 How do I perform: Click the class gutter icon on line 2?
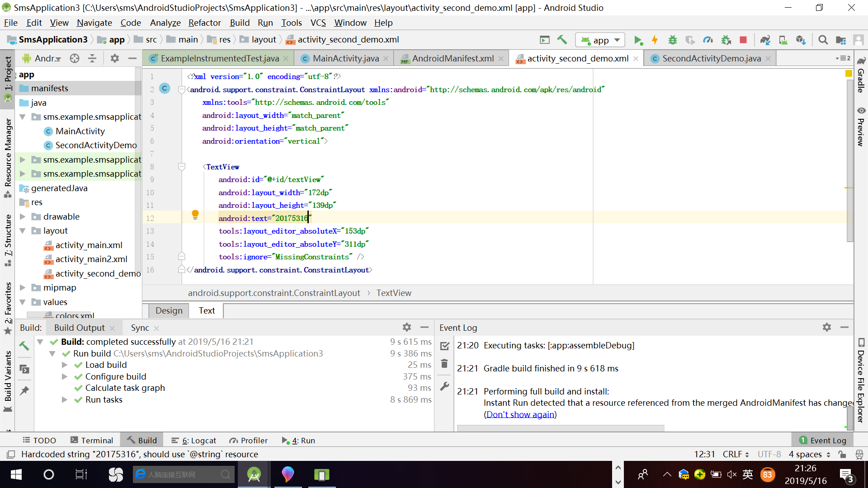tap(165, 89)
